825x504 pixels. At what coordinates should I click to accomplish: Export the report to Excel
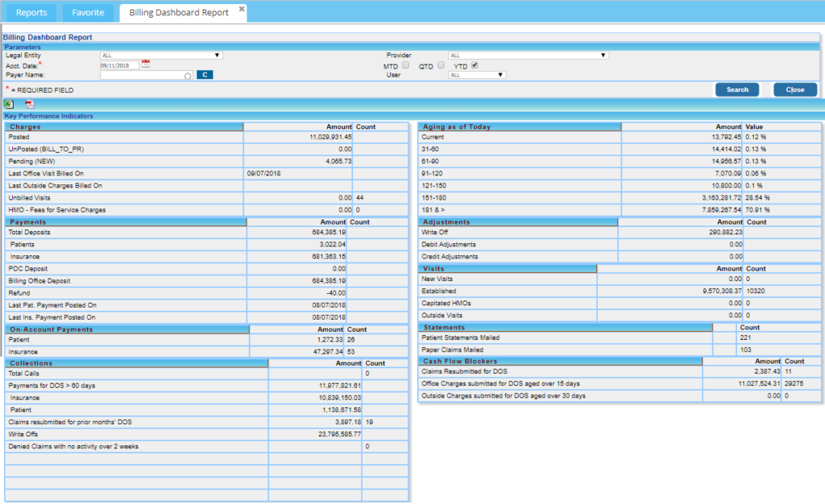pos(8,103)
